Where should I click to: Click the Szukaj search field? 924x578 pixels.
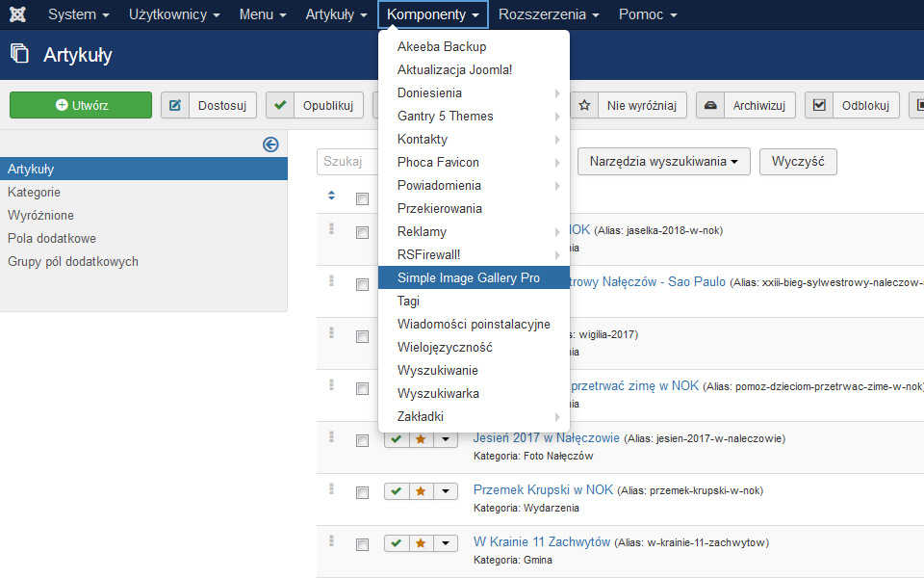coord(347,162)
